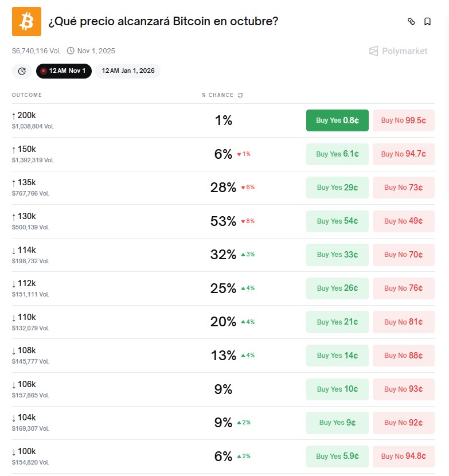Viewport: 449px width, 476px height.
Task: Click the refresh icon beside % Chance
Action: click(240, 95)
